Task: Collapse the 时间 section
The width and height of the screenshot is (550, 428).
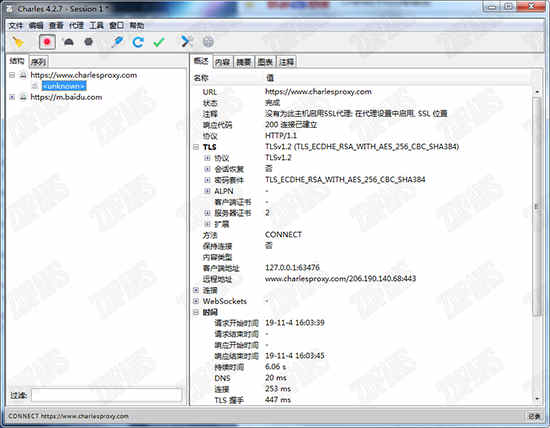Action: coord(196,312)
